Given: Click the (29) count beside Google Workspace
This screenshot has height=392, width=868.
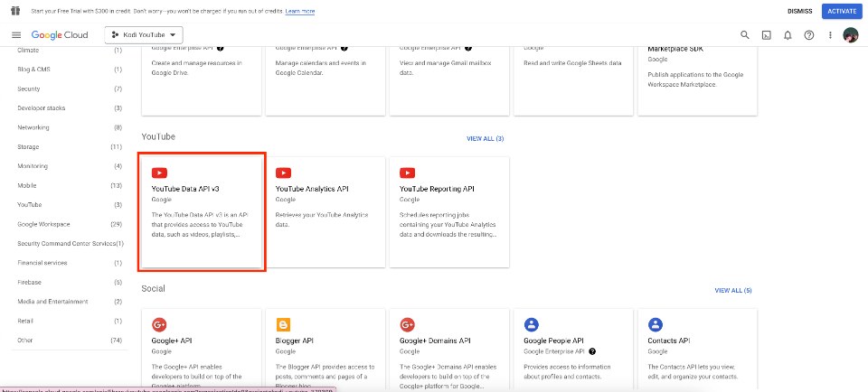Looking at the screenshot, I should click(117, 225).
